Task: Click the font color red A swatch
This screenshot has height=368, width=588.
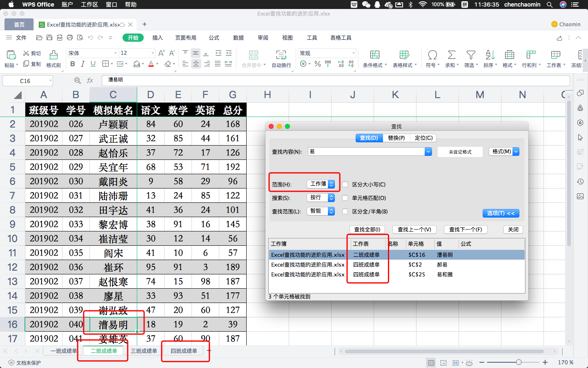Action: [151, 64]
